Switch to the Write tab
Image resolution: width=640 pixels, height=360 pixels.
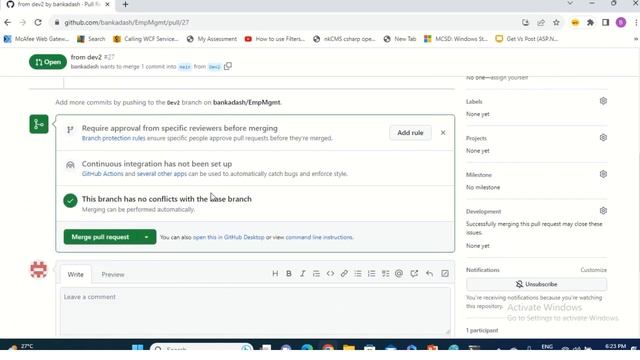point(76,274)
